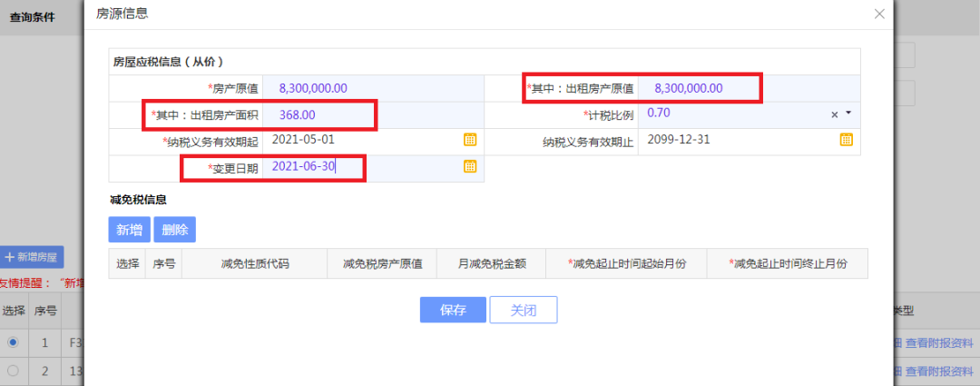The image size is (980, 386).
Task: Open calendar picker for 变更日期
Action: click(x=470, y=166)
